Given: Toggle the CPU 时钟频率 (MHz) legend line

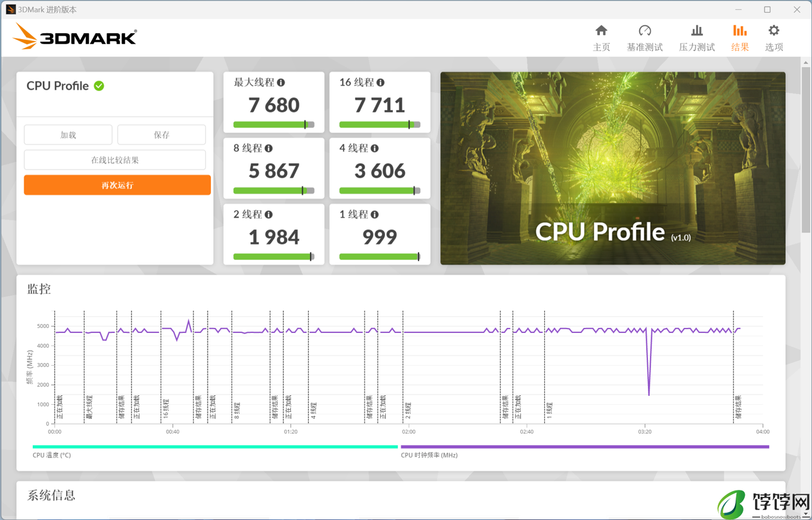Looking at the screenshot, I should (584, 447).
